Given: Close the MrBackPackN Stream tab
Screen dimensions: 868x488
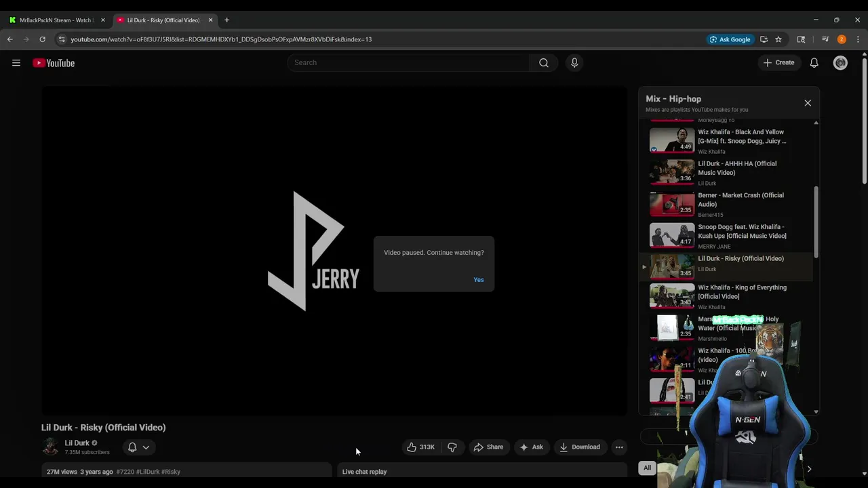Looking at the screenshot, I should coord(103,20).
